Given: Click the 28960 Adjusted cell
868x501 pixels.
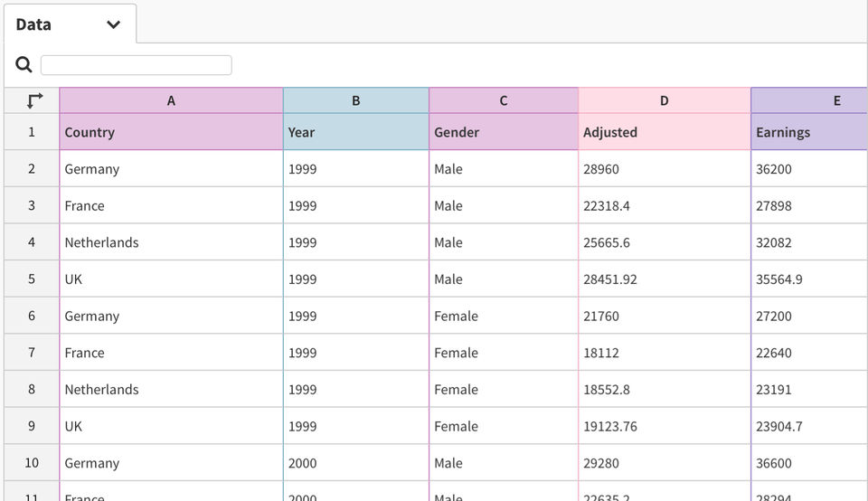Looking at the screenshot, I should click(665, 168).
